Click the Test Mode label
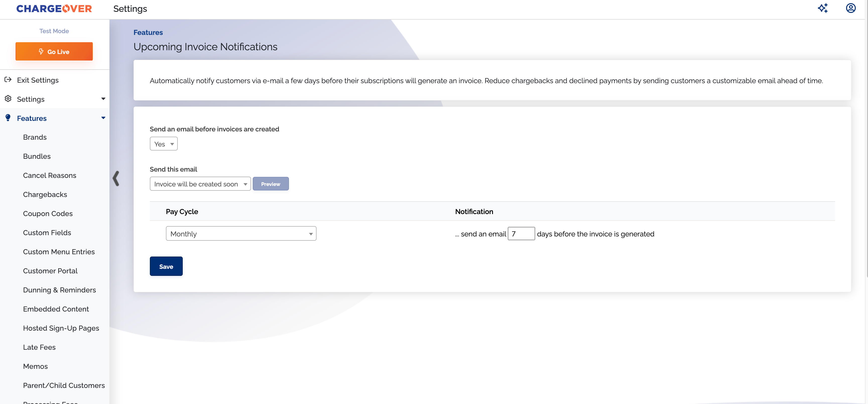This screenshot has height=404, width=868. (x=54, y=31)
